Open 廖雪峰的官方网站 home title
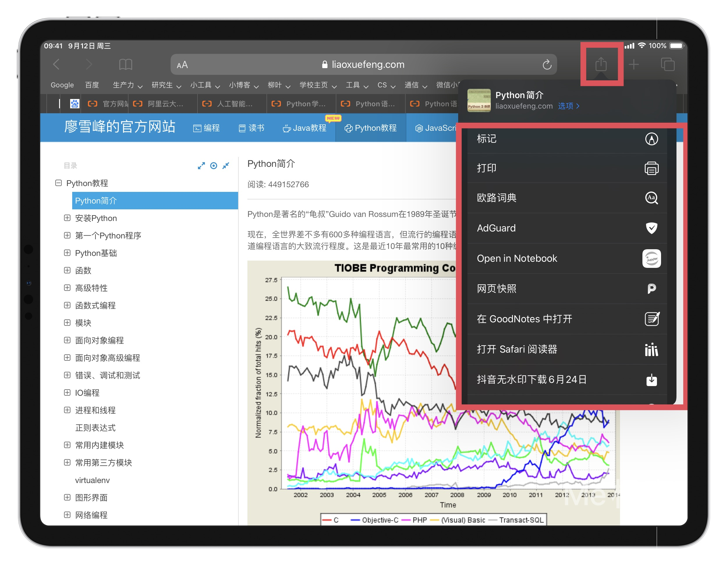The image size is (728, 566). (120, 127)
